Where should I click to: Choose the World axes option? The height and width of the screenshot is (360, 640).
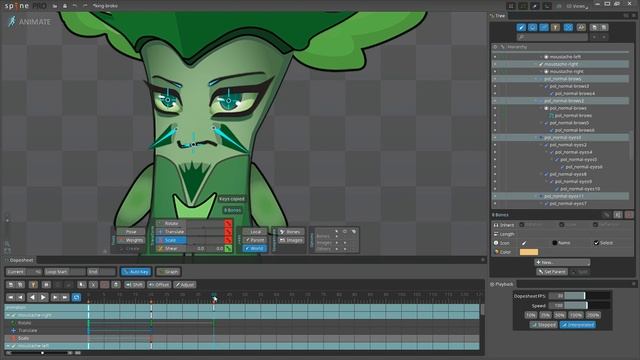tap(255, 248)
